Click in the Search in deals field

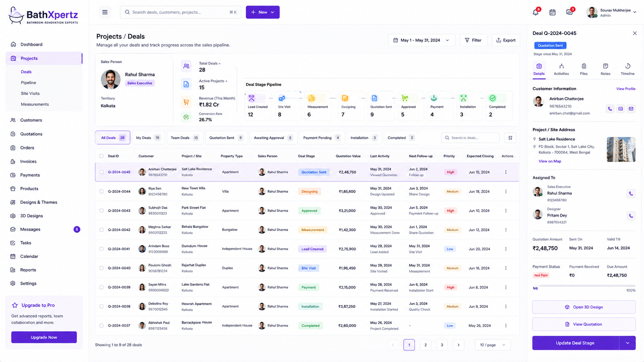[470, 138]
